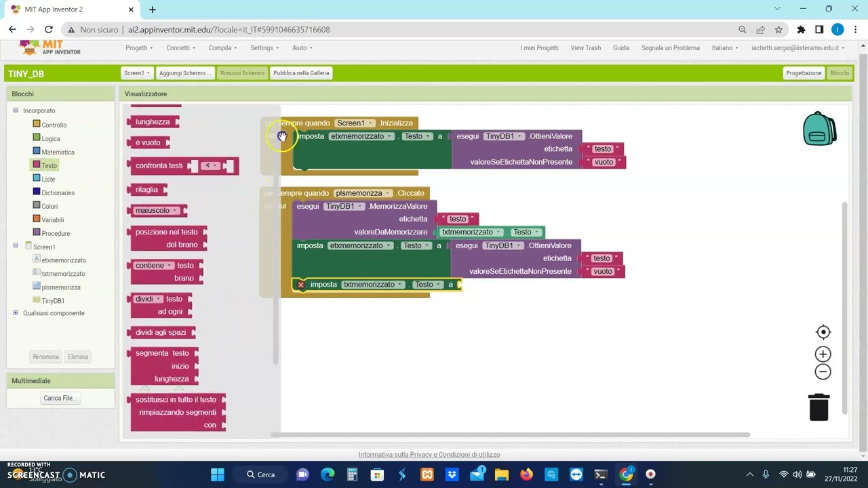Select TinyDB1 component in tree
The height and width of the screenshot is (488, 868).
coord(53,301)
